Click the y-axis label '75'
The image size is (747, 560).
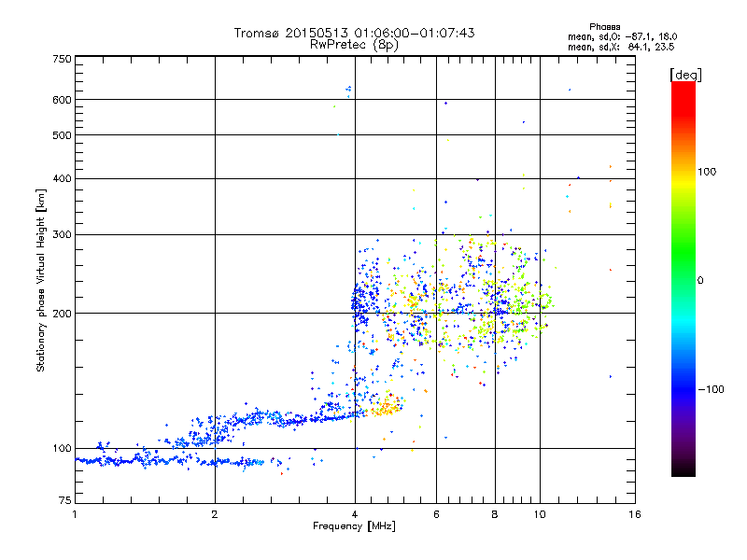coord(65,500)
